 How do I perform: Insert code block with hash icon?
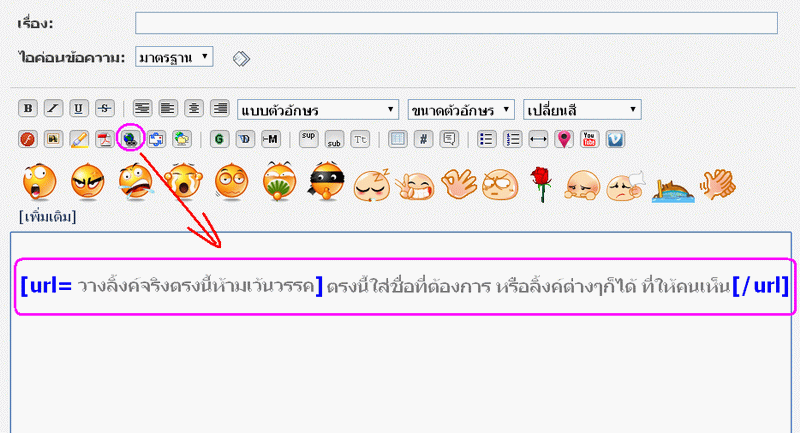coord(423,139)
